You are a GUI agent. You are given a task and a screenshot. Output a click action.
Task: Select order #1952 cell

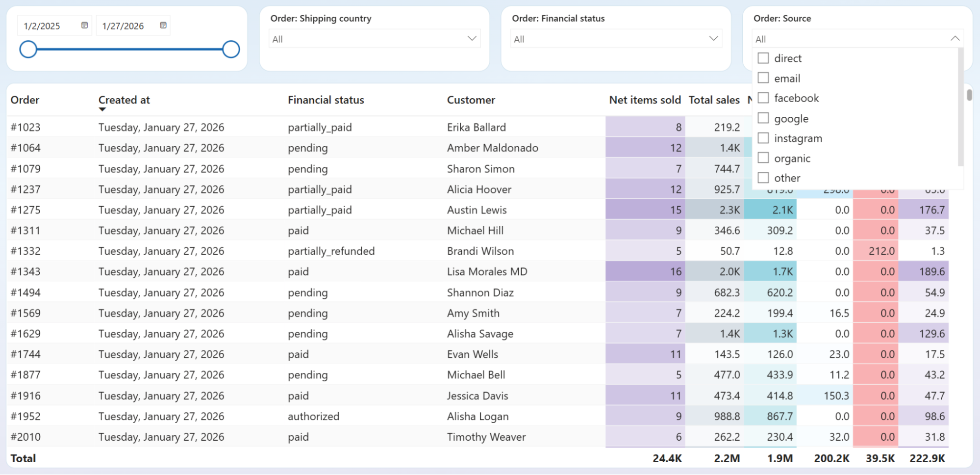pos(25,417)
